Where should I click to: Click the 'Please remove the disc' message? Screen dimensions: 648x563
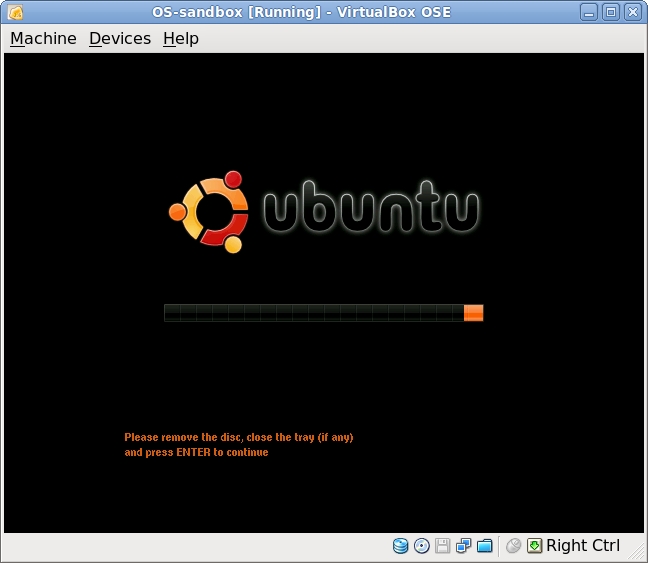tap(239, 437)
